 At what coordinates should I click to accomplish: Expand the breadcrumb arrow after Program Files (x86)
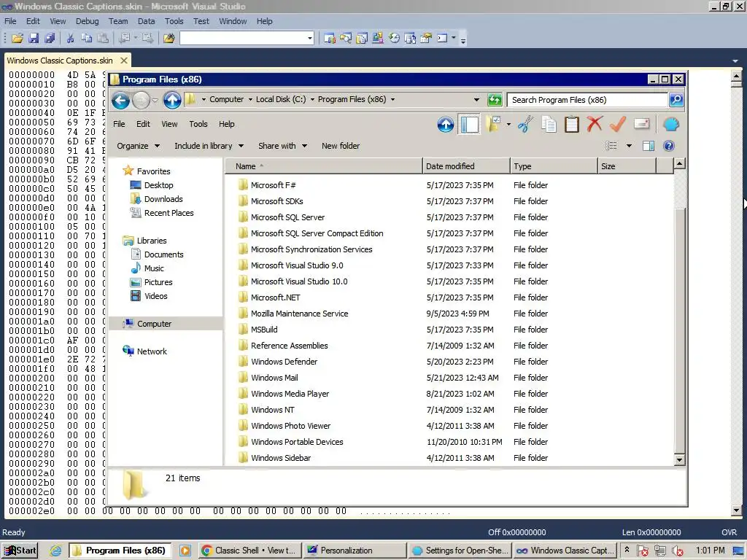[x=393, y=99]
